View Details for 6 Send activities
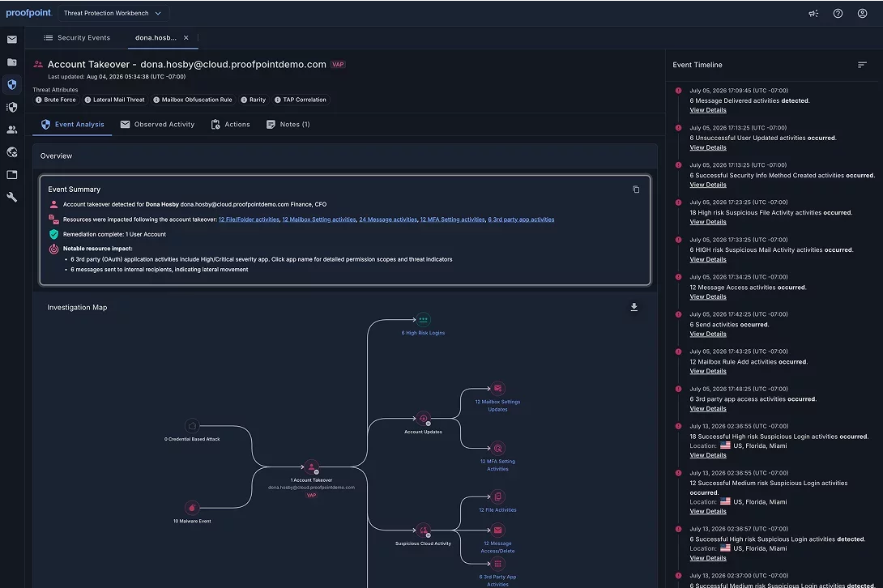This screenshot has height=588, width=883. click(708, 334)
